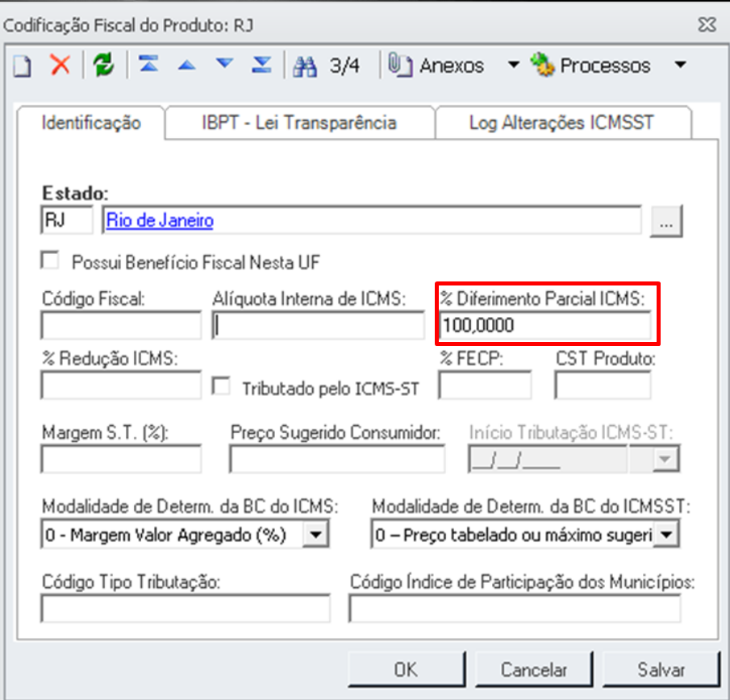Click the Anexos paperclip icon
730x700 pixels.
click(400, 65)
